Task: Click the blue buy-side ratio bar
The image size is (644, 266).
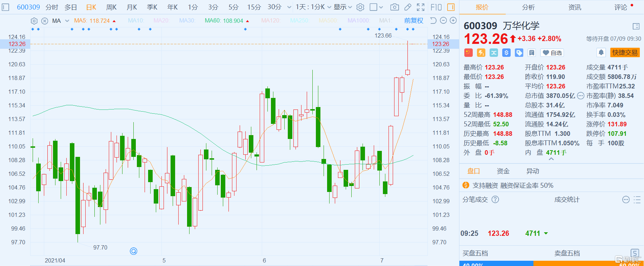Action: pyautogui.click(x=496, y=264)
